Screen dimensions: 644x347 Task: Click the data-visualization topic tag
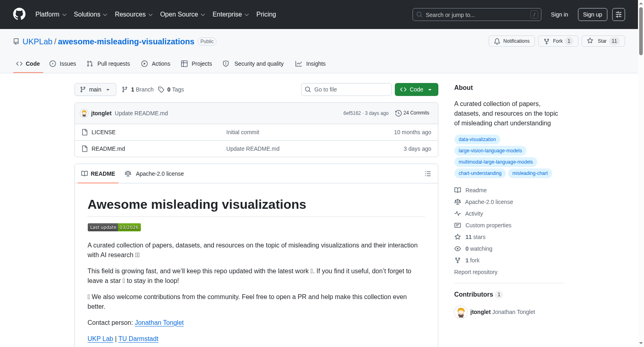(x=477, y=139)
